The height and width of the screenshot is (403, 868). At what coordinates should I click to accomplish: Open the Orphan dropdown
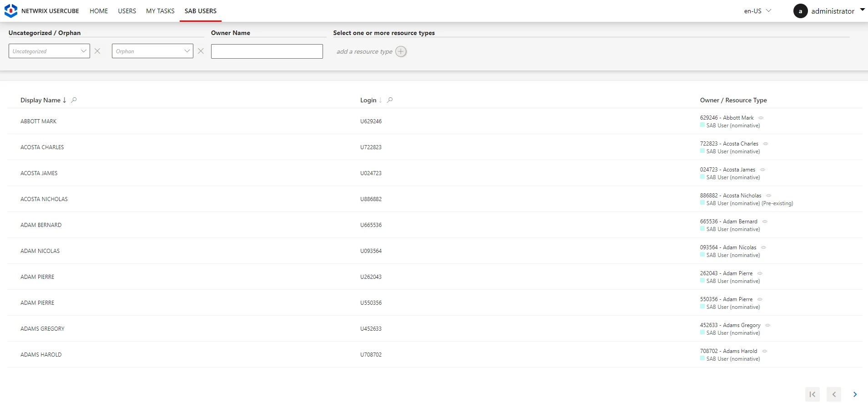point(152,51)
